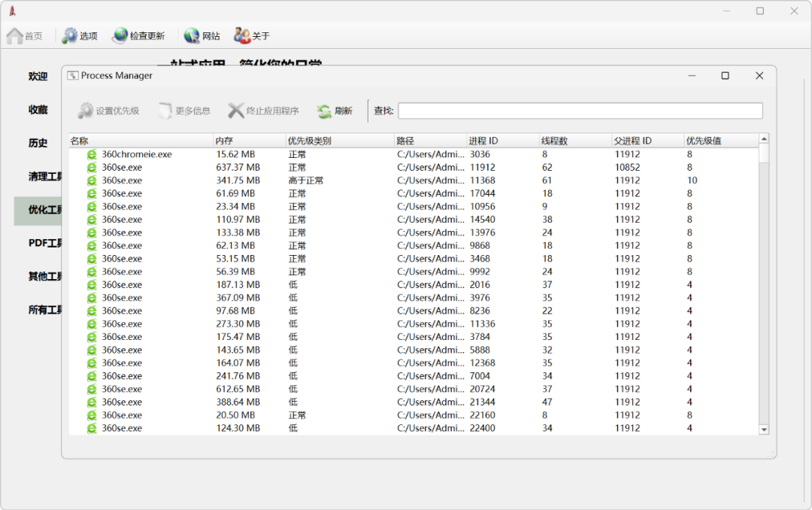Select memory value 62.13 MB
The width and height of the screenshot is (812, 510).
(x=235, y=245)
